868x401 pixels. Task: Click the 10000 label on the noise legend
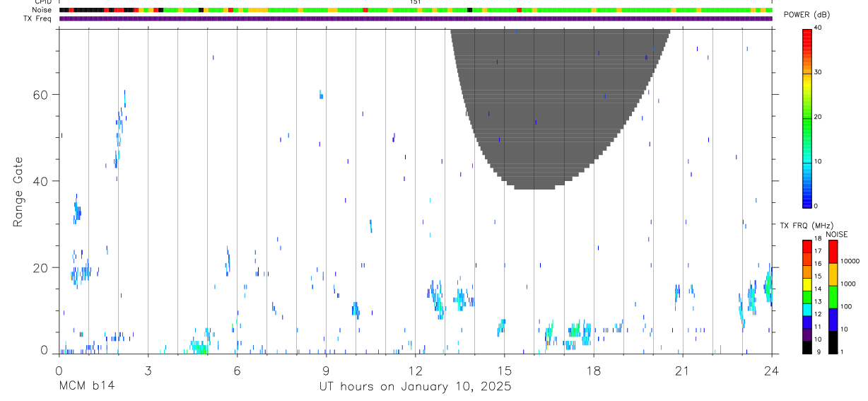pos(850,262)
